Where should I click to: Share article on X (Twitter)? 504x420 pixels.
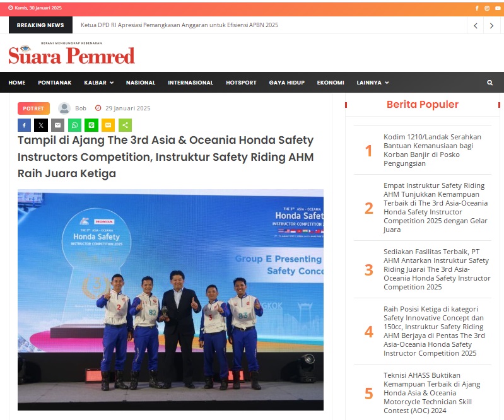click(x=41, y=125)
